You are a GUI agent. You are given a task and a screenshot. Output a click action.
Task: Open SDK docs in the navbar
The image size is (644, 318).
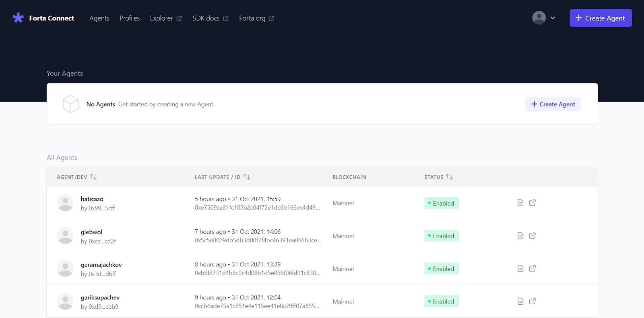[211, 18]
